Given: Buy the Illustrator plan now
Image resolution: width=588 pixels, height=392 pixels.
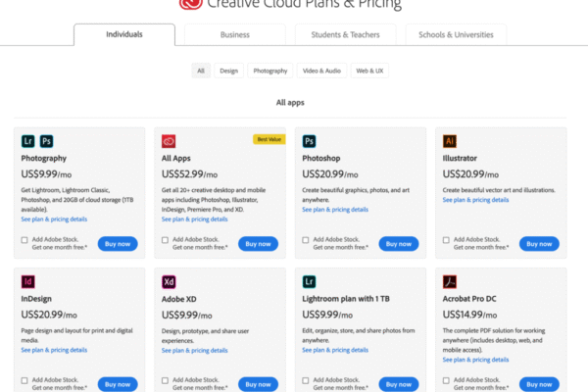Looking at the screenshot, I should [x=539, y=244].
